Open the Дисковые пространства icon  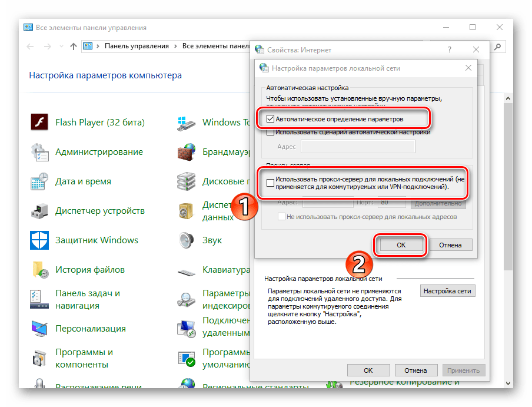[187, 181]
